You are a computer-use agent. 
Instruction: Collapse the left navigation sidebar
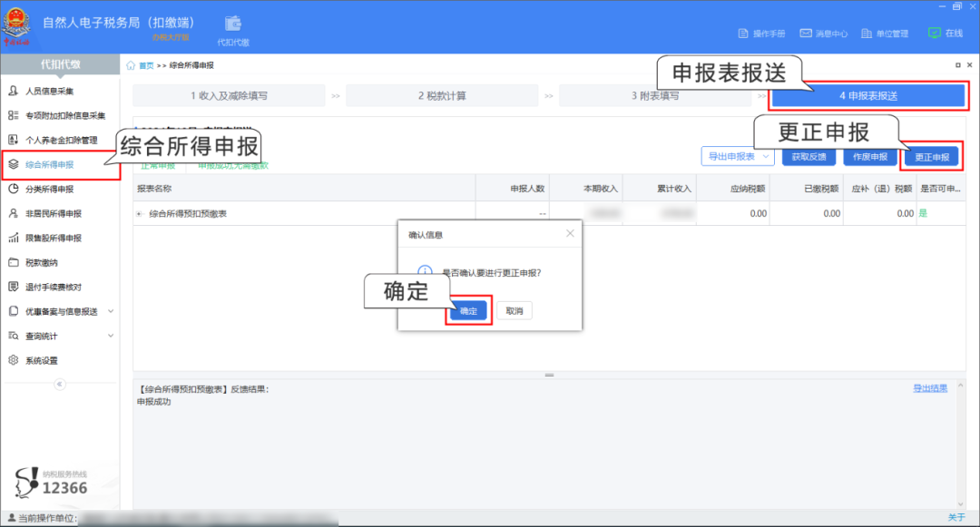(61, 384)
